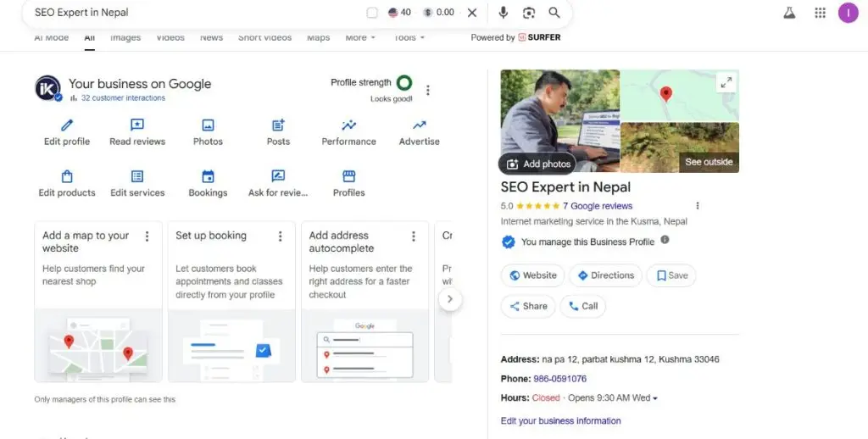Switch to Short videos tab
The image size is (868, 439).
(x=264, y=37)
